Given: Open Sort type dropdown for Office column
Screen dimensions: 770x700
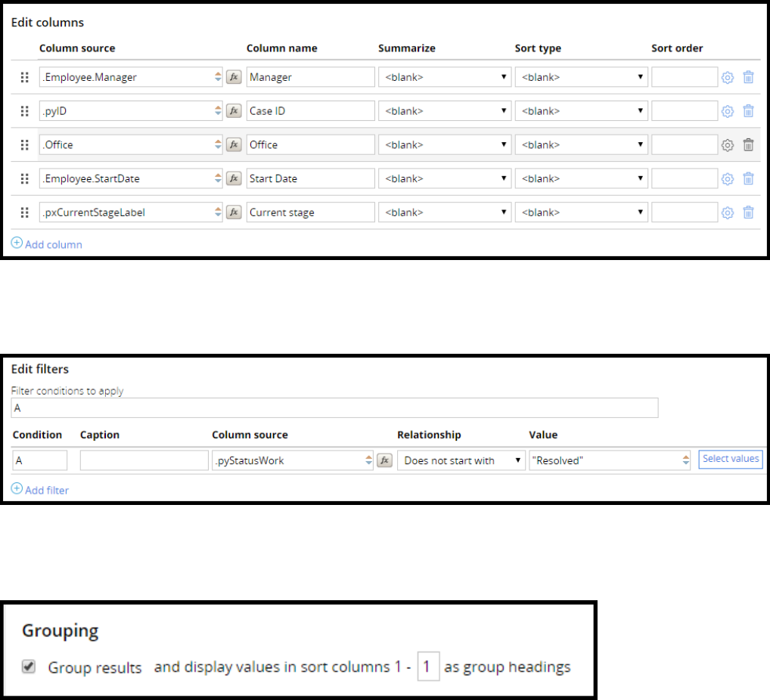Looking at the screenshot, I should coord(581,145).
